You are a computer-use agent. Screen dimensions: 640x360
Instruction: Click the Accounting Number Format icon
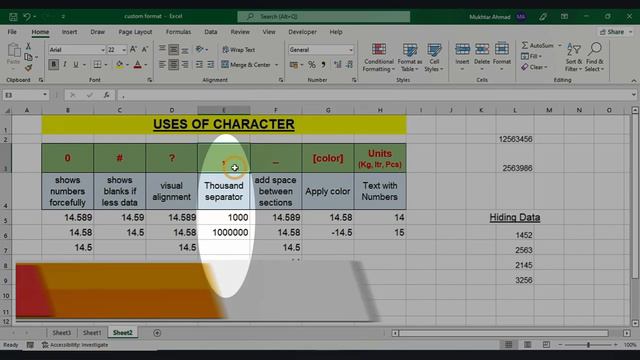293,64
